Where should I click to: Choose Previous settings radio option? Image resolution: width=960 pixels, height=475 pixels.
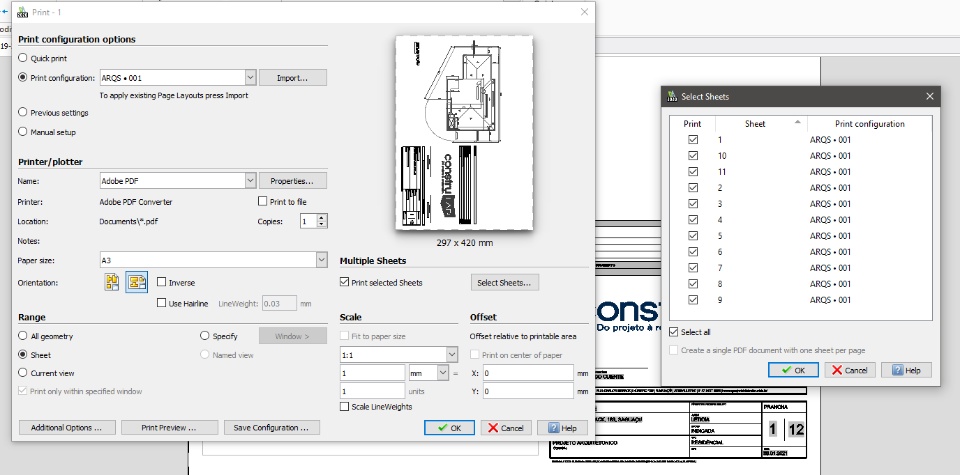click(23, 113)
